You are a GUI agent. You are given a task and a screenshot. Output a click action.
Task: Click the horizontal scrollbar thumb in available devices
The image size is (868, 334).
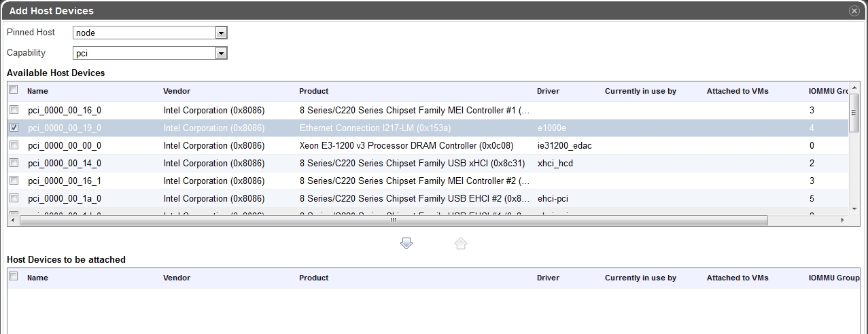pyautogui.click(x=392, y=221)
